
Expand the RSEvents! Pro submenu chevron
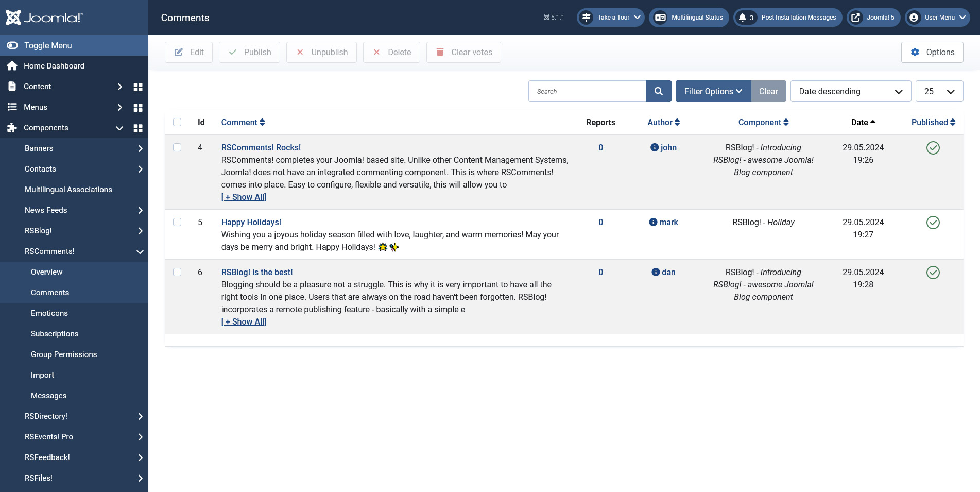coord(140,437)
